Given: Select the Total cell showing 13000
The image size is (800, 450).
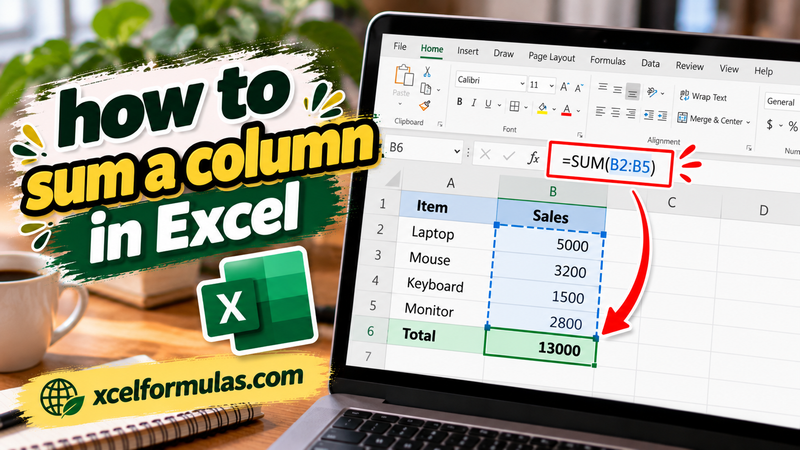Looking at the screenshot, I should pos(540,348).
